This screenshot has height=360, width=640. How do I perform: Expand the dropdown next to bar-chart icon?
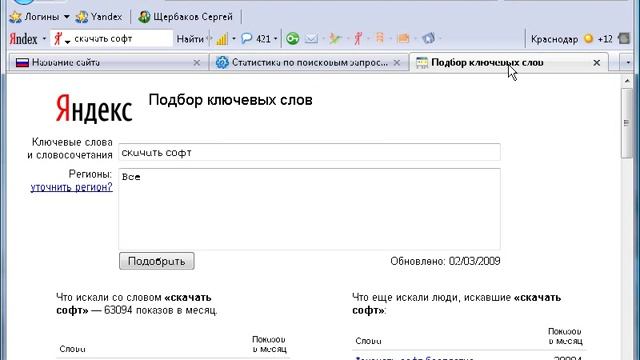(x=234, y=39)
